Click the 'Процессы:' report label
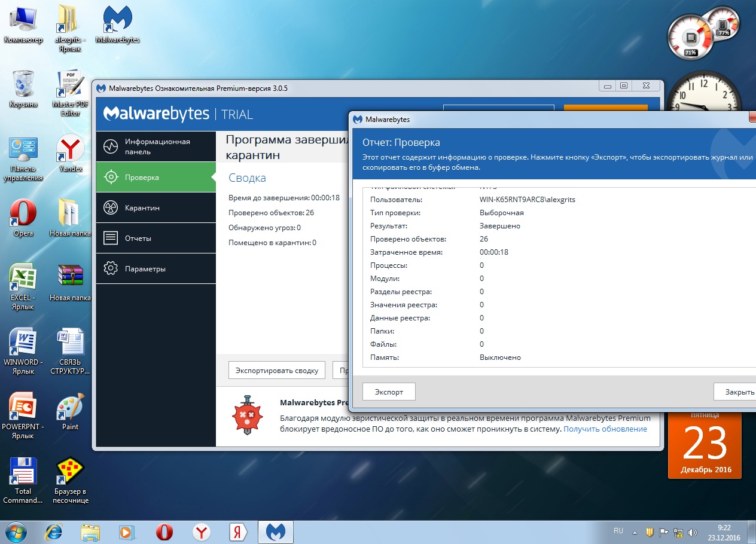The height and width of the screenshot is (544, 756). pos(389,265)
